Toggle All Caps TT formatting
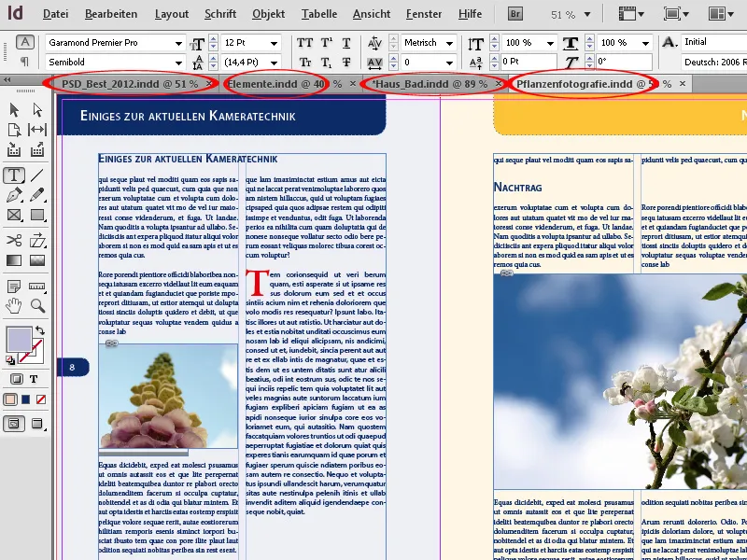747x560 pixels. [304, 43]
